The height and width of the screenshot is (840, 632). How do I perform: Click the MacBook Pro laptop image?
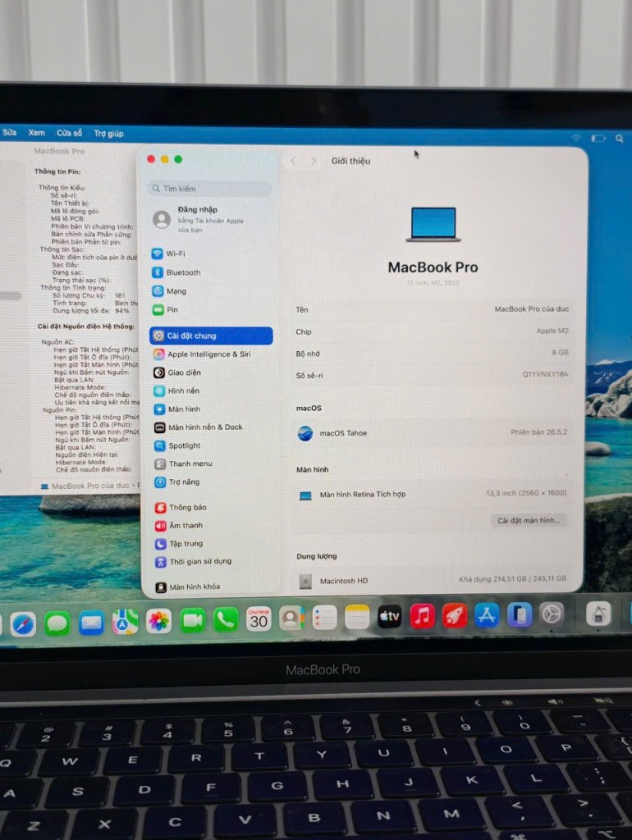(433, 225)
